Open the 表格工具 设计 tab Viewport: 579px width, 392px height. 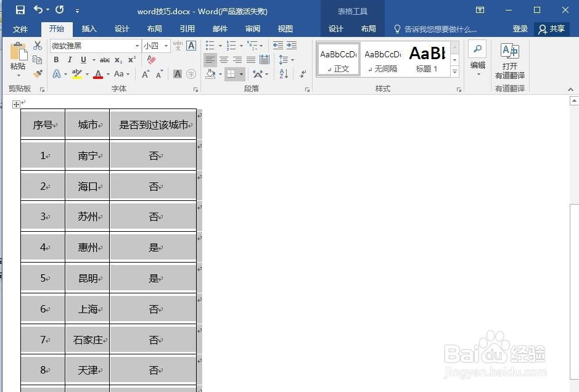coord(336,28)
